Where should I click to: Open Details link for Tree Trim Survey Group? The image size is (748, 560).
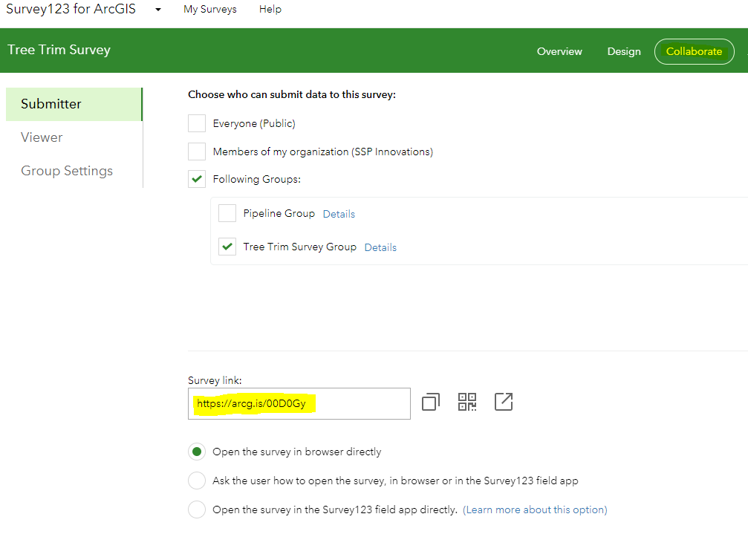(x=380, y=247)
